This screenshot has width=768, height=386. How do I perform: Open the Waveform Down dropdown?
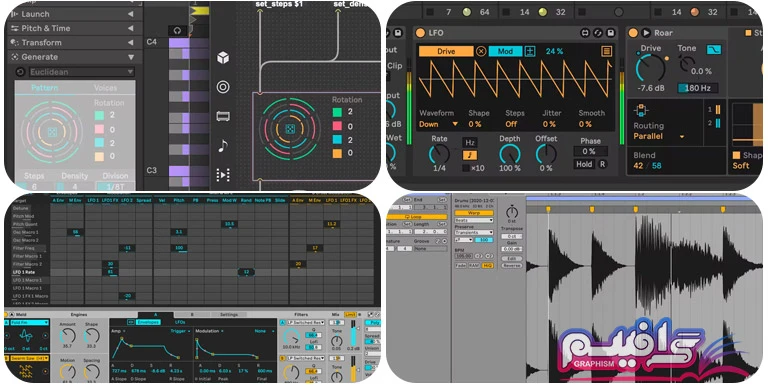pyautogui.click(x=438, y=124)
